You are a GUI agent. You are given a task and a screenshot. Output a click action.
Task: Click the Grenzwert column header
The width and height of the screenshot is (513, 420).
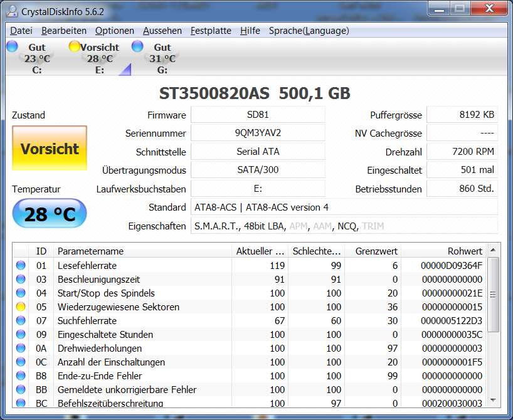(373, 251)
